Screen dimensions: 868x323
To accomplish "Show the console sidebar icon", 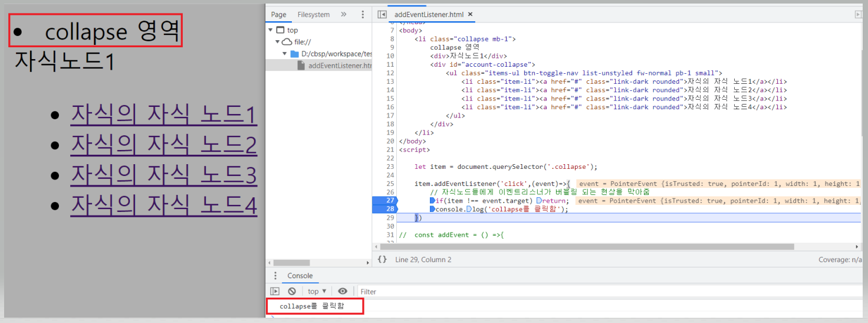I will pyautogui.click(x=275, y=291).
